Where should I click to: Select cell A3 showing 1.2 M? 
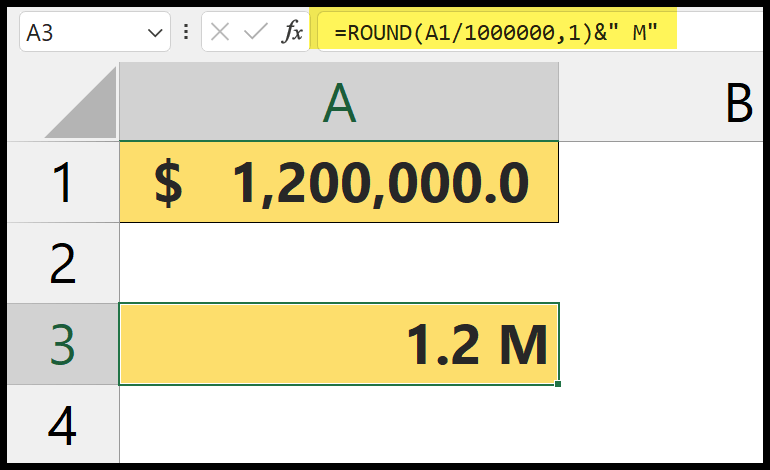coord(338,344)
